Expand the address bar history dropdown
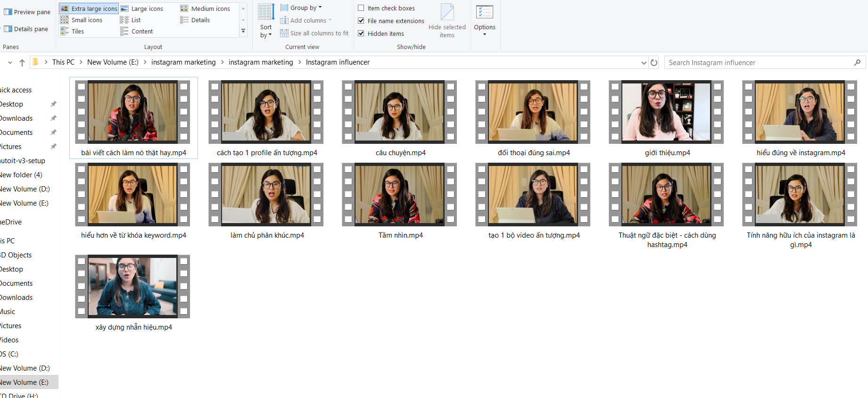868x398 pixels. pos(644,62)
